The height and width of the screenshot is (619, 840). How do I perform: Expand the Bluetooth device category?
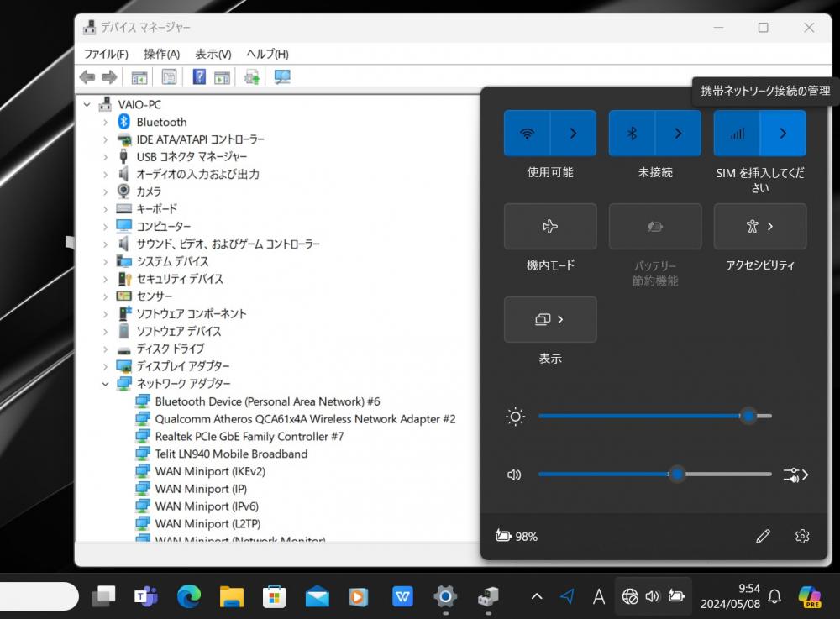105,122
